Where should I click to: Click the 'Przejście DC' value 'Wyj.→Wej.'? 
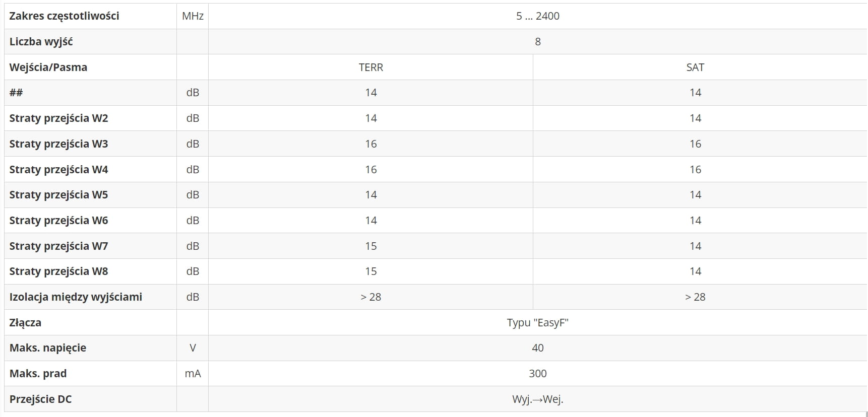537,399
